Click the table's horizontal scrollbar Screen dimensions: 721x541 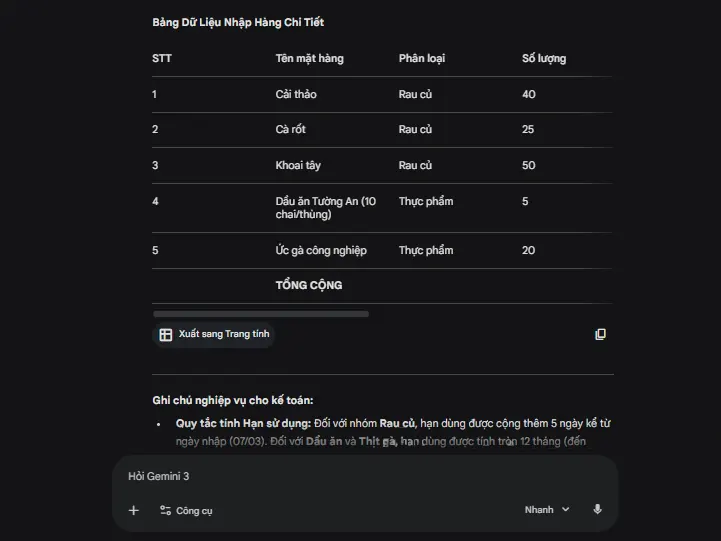262,314
